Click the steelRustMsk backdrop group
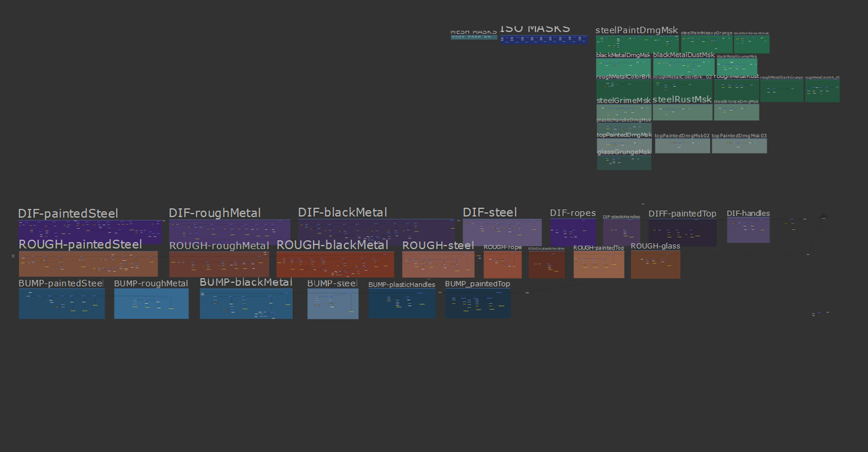The width and height of the screenshot is (868, 452). 682,112
